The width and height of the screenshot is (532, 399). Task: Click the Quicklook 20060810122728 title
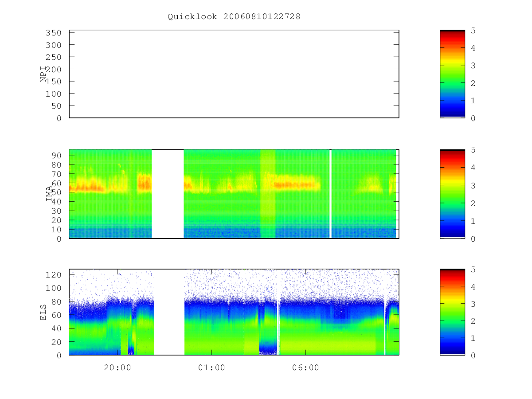pos(234,16)
